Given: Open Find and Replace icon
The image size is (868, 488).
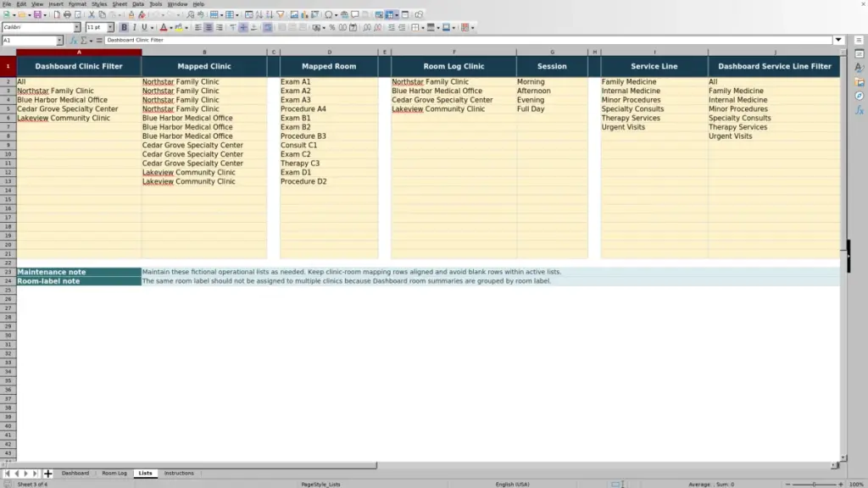Looking at the screenshot, I should click(x=191, y=15).
